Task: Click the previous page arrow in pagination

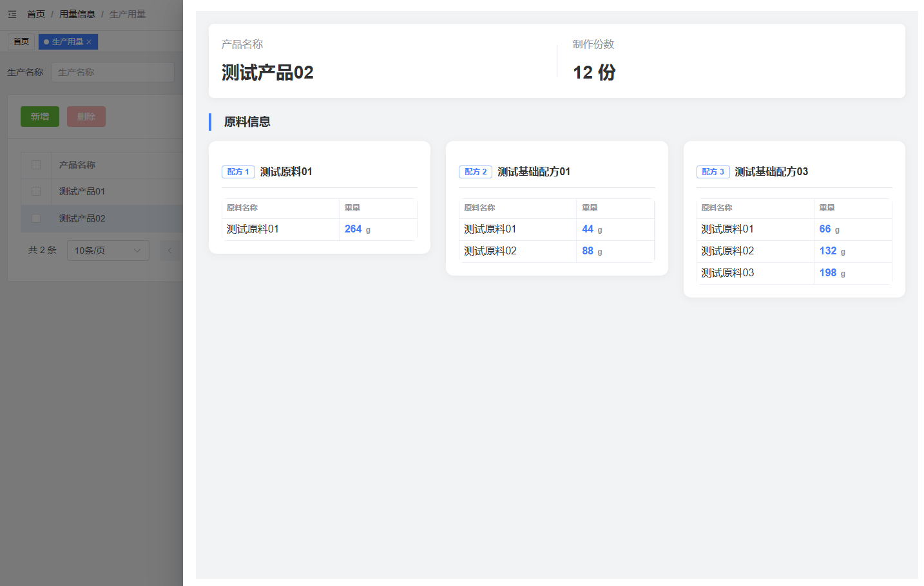Action: point(170,250)
